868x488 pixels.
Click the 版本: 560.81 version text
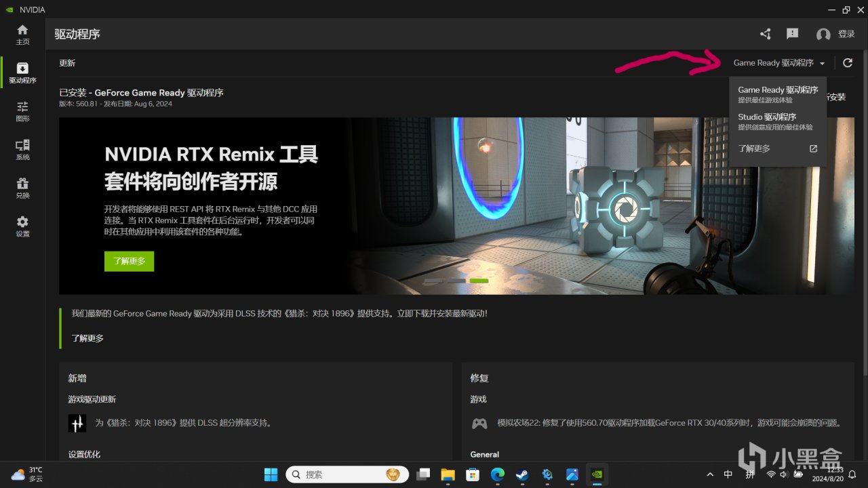pos(115,104)
